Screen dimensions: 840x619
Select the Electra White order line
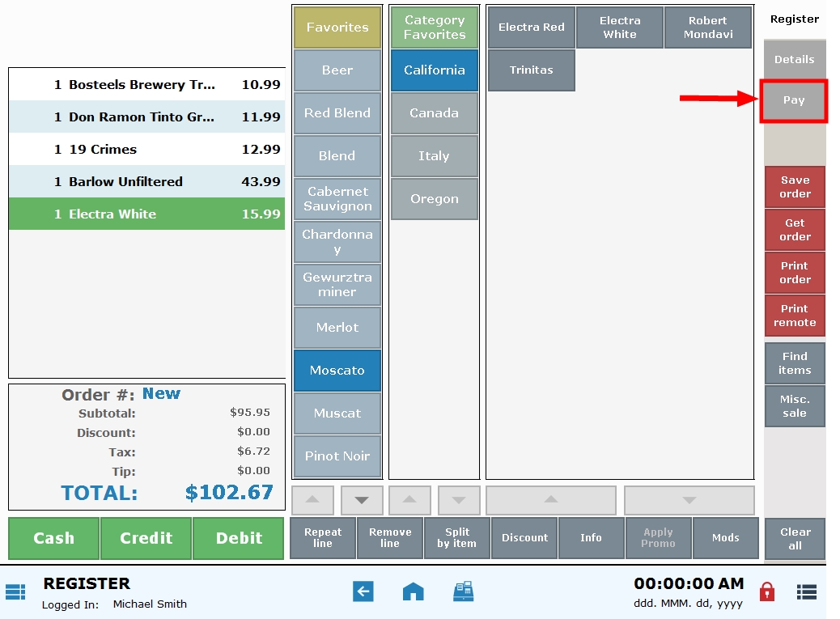click(x=146, y=214)
